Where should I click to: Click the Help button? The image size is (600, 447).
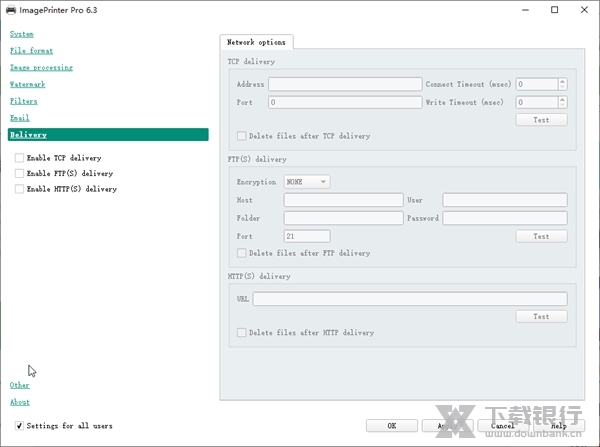(559, 426)
